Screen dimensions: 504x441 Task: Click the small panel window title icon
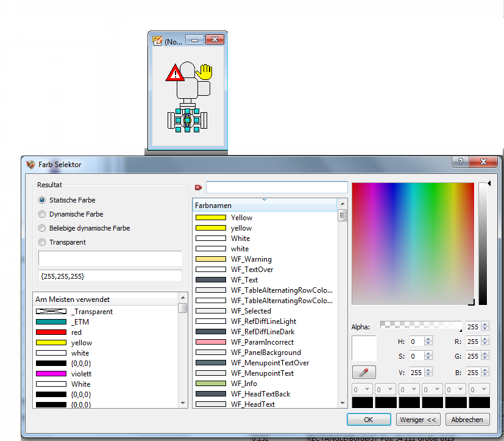(157, 40)
